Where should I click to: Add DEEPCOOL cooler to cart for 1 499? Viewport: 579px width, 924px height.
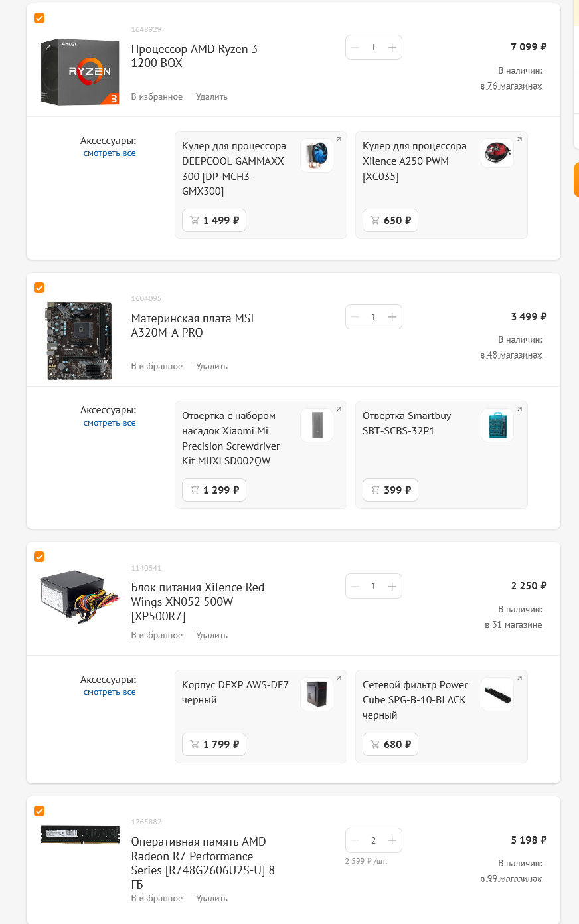pos(214,221)
